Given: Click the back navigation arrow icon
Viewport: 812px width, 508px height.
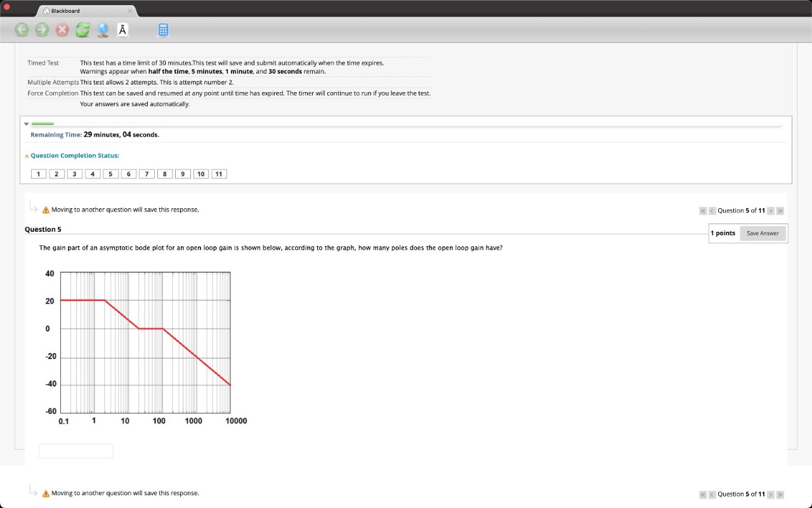Looking at the screenshot, I should [x=21, y=29].
